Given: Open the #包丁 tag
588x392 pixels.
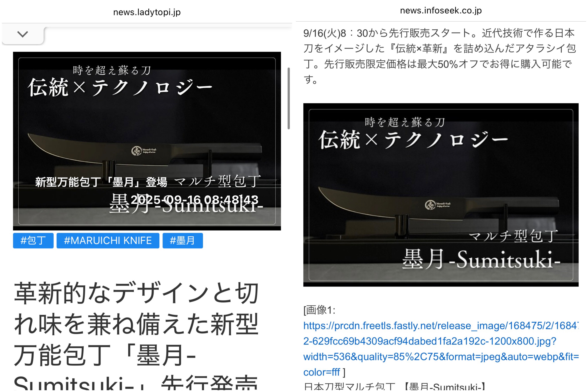Looking at the screenshot, I should pos(33,241).
